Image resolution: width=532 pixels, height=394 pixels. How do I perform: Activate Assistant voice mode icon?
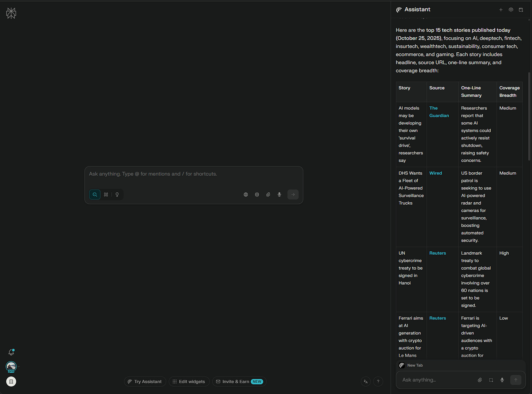511,10
